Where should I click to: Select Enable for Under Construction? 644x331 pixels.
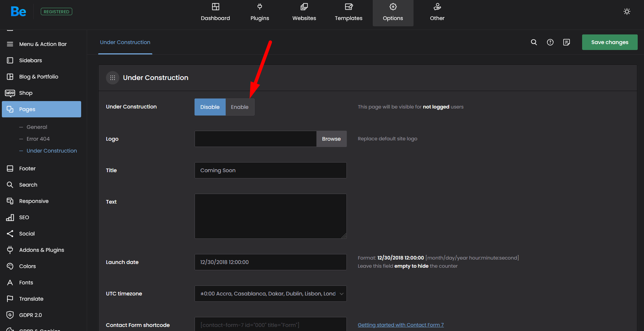click(x=240, y=107)
